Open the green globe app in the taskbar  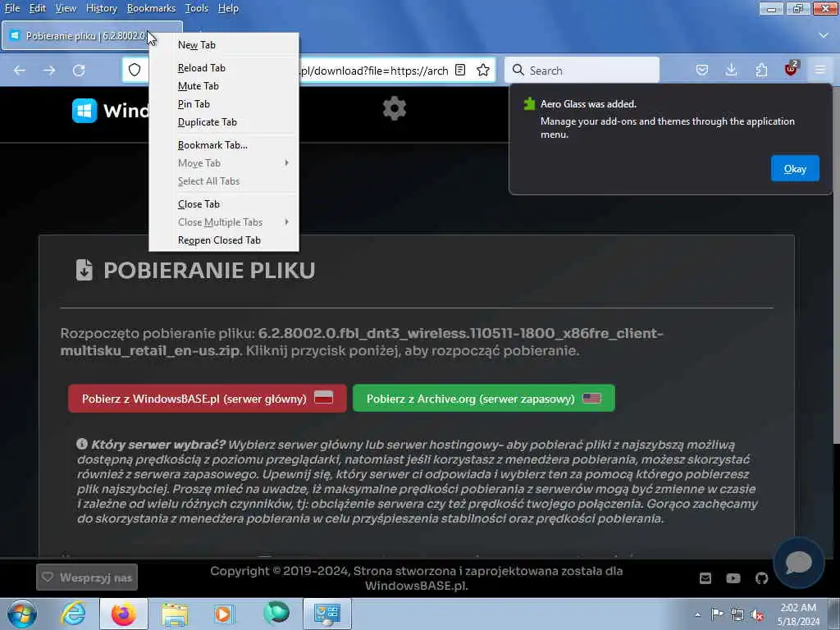click(x=276, y=614)
